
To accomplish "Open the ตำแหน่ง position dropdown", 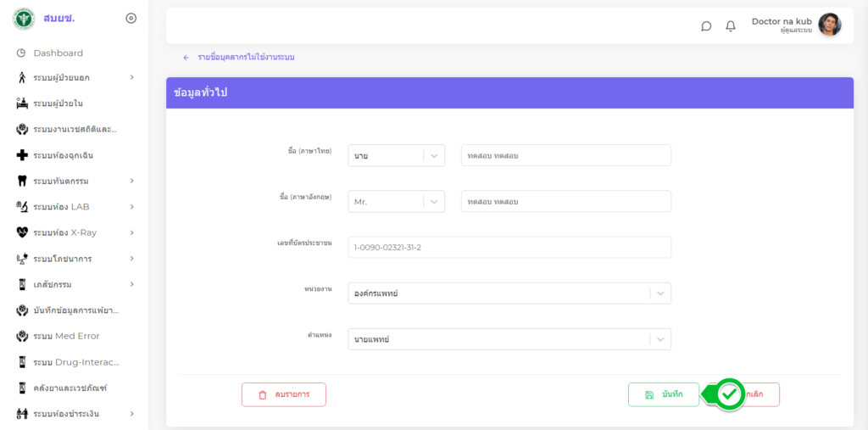I will tap(509, 339).
